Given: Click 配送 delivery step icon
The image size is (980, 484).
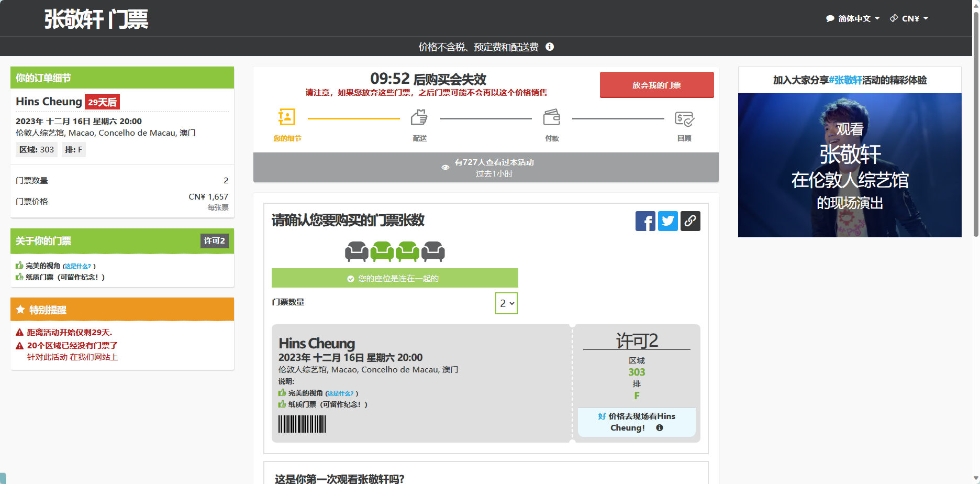Looking at the screenshot, I should pyautogui.click(x=419, y=117).
